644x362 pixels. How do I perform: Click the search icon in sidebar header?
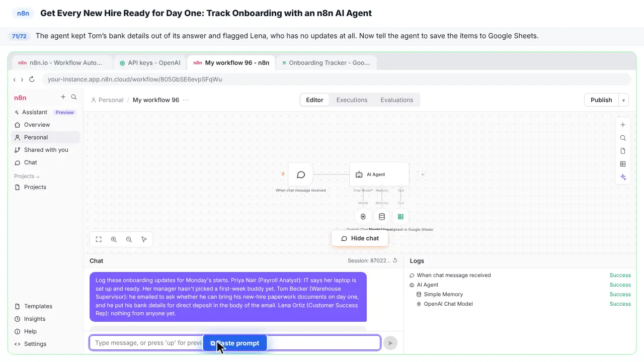click(74, 97)
